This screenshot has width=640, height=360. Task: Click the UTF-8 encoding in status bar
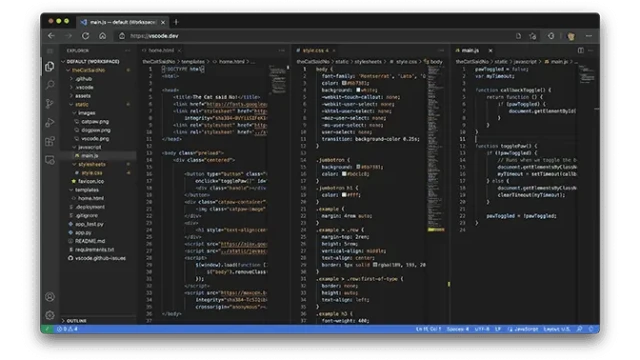click(x=482, y=329)
